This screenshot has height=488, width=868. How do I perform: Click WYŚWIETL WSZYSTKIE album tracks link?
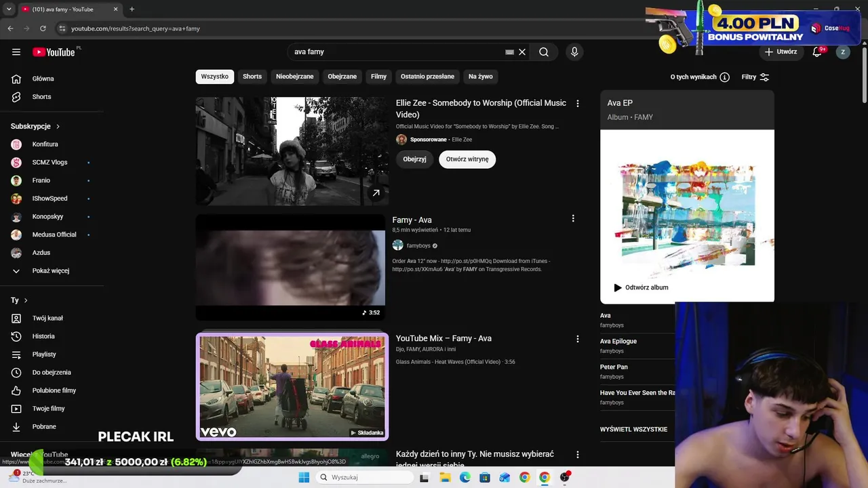(x=634, y=430)
